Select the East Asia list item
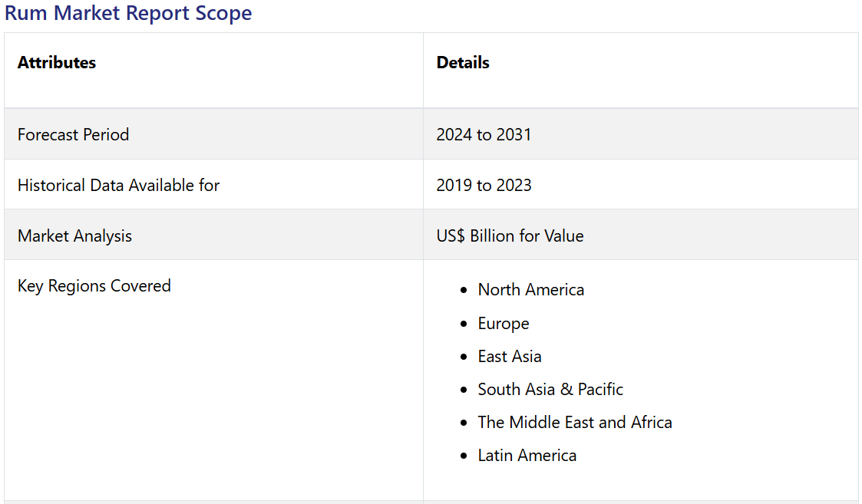Viewport: 862px width, 504px height. 510,357
